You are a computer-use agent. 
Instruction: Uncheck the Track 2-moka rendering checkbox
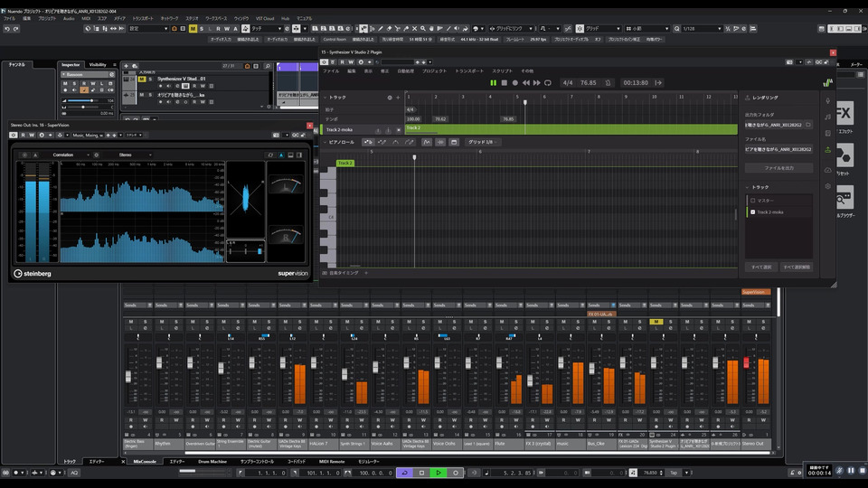click(x=752, y=211)
